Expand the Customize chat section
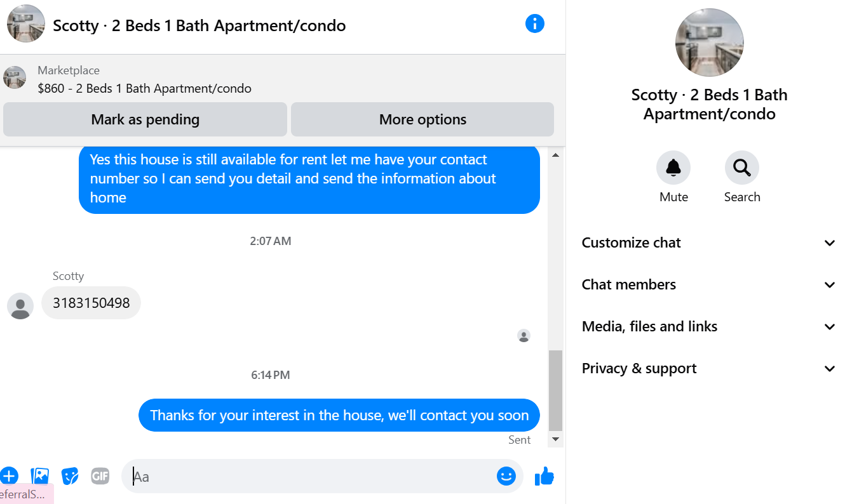 (709, 242)
